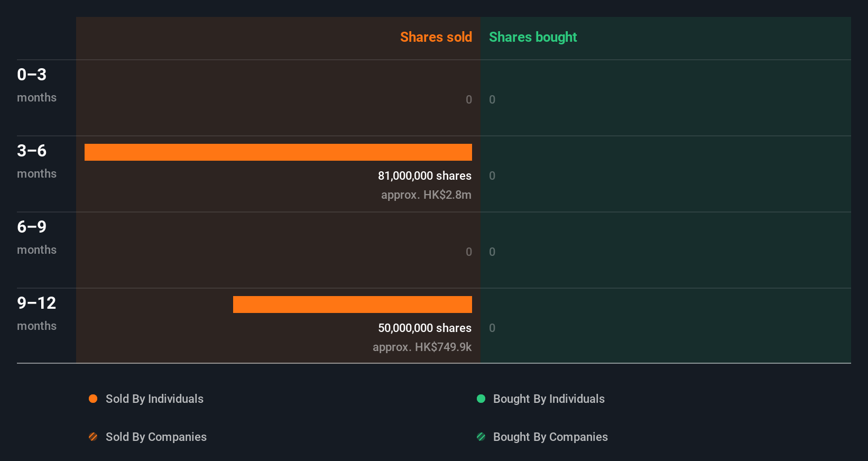The height and width of the screenshot is (461, 868).
Task: Toggle the Bought By Companies legend label
Action: point(550,437)
